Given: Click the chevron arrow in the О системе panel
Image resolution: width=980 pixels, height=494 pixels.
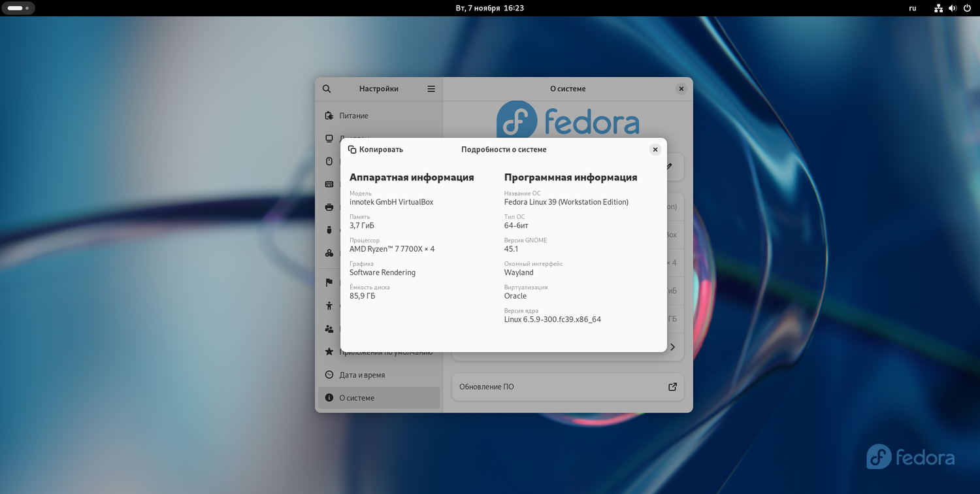Looking at the screenshot, I should pyautogui.click(x=672, y=347).
